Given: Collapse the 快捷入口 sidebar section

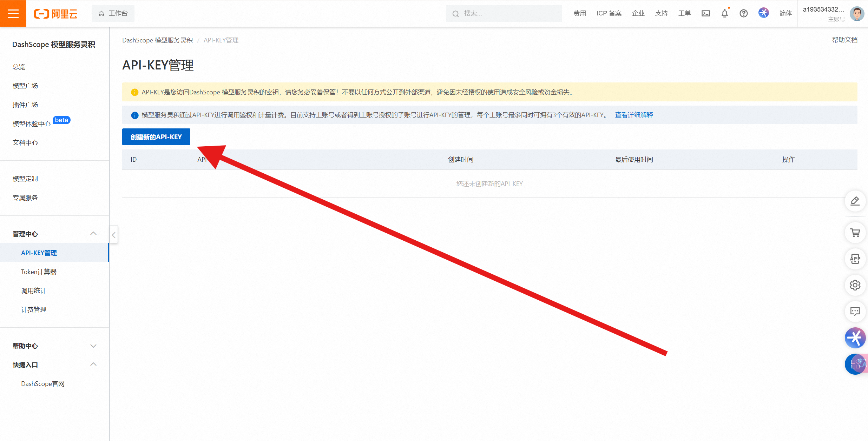Looking at the screenshot, I should tap(93, 365).
